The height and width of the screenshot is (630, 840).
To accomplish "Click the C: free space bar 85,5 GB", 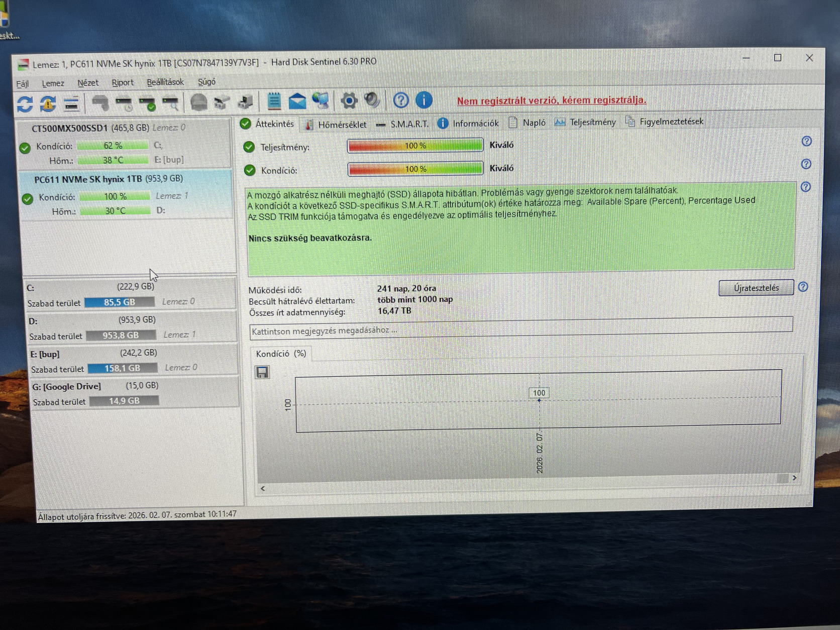I will tap(120, 302).
